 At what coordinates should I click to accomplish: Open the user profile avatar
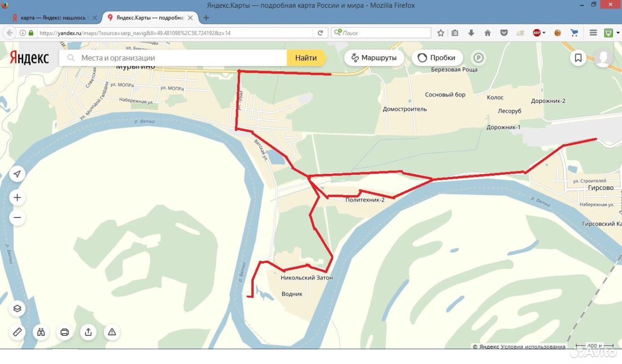(x=604, y=58)
